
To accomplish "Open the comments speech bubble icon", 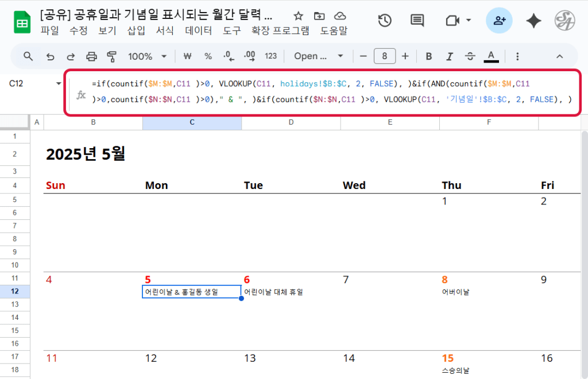I will (x=417, y=21).
